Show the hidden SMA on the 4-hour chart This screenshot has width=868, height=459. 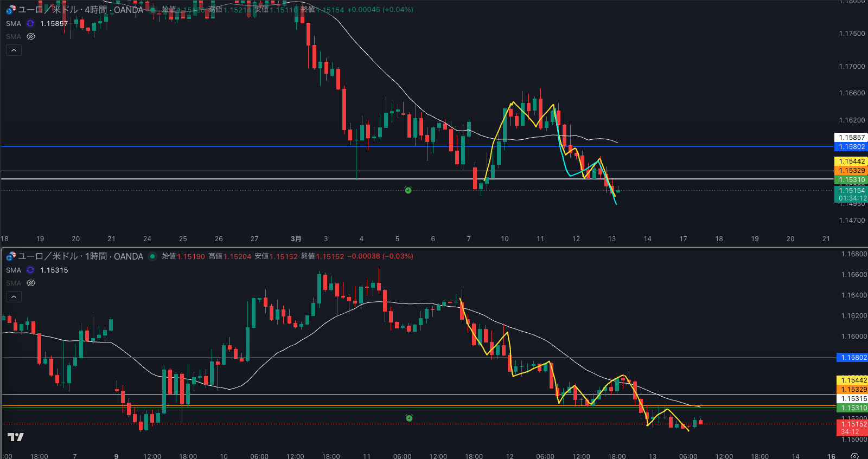[31, 36]
